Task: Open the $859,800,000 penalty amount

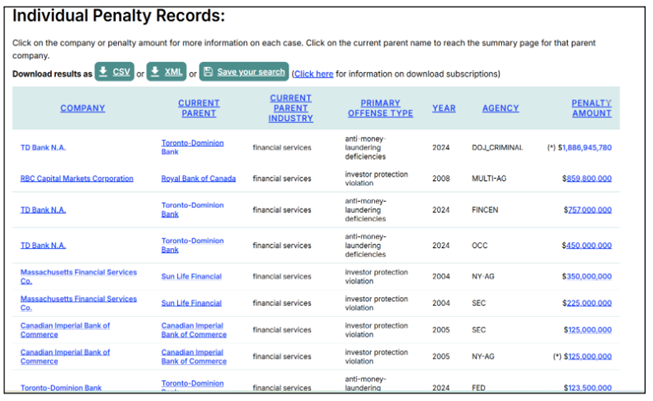Action: coord(587,179)
